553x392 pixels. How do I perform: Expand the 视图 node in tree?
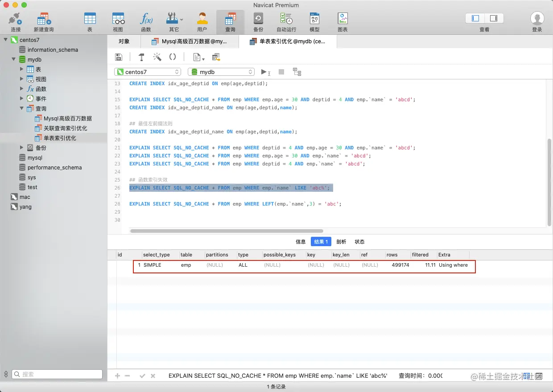point(22,79)
